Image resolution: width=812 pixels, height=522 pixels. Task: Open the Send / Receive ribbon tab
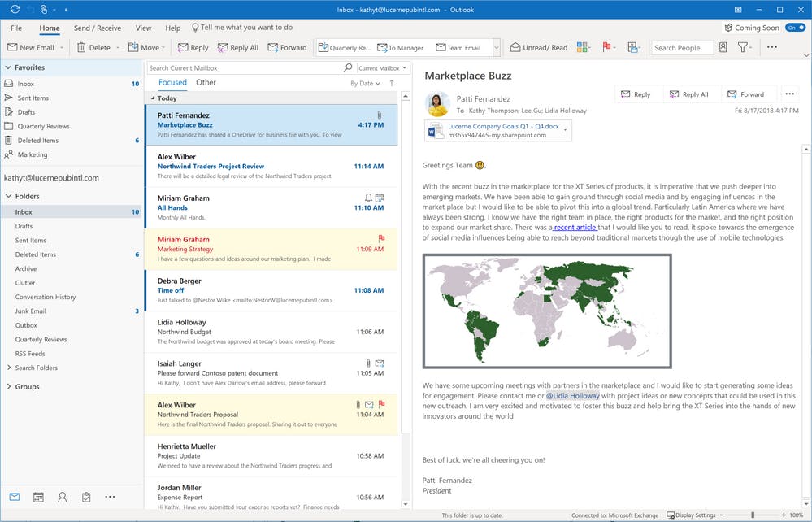pos(97,28)
